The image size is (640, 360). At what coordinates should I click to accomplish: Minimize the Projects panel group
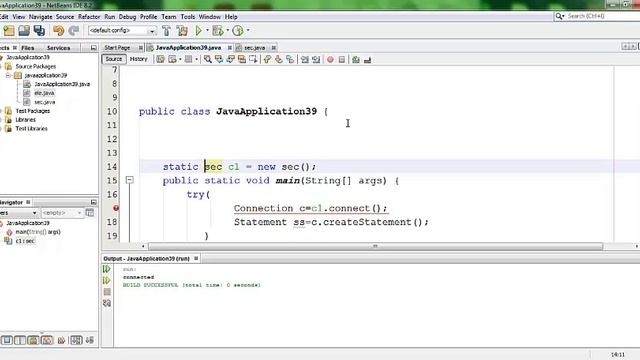pos(93,48)
